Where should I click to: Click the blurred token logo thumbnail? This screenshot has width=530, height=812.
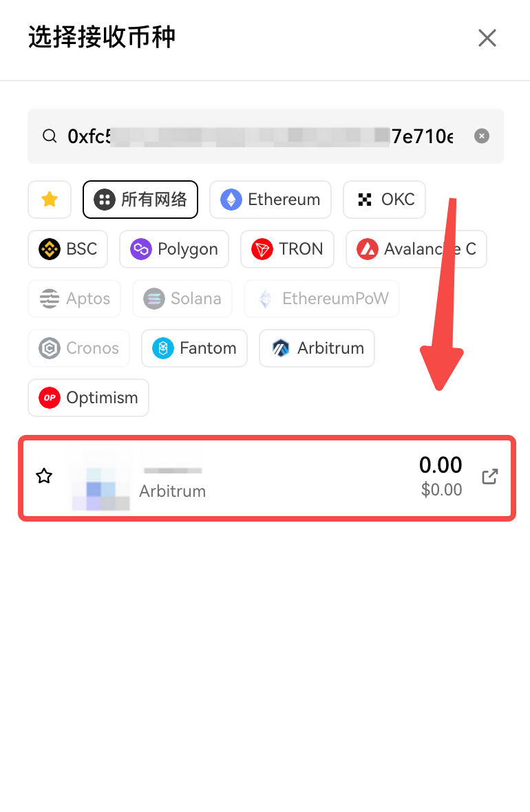[100, 478]
